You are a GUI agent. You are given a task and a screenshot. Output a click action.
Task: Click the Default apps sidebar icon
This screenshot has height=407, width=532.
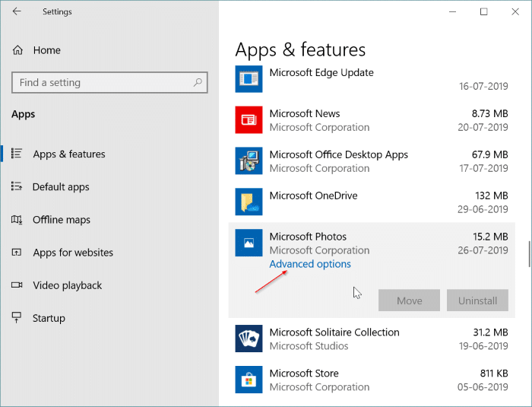17,186
